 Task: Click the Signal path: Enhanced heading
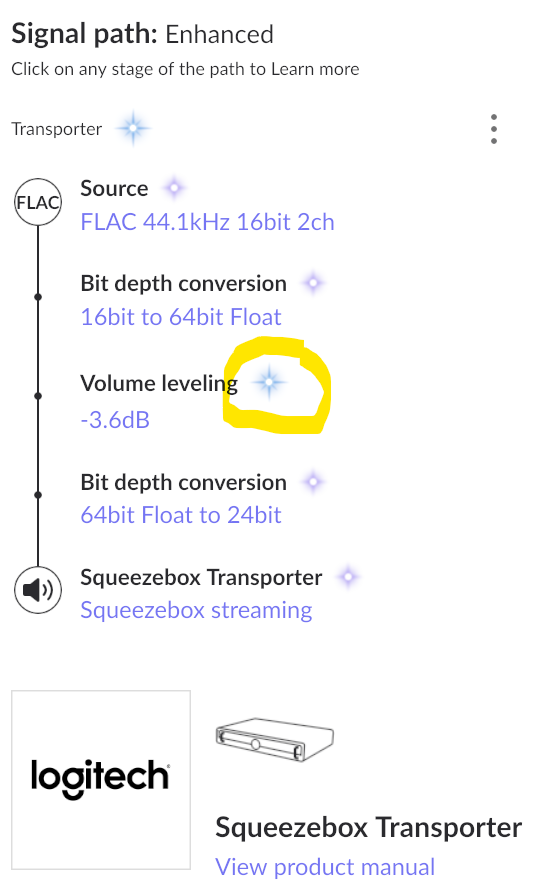142,34
